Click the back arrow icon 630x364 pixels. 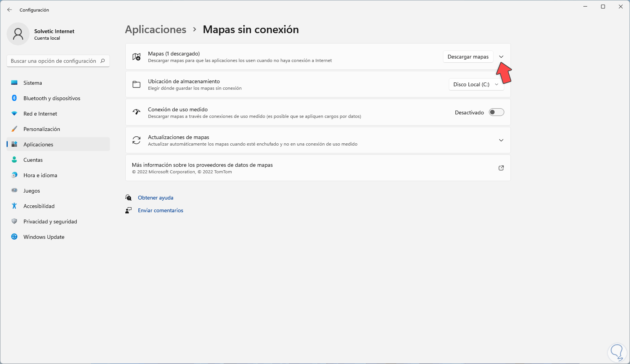[x=10, y=10]
